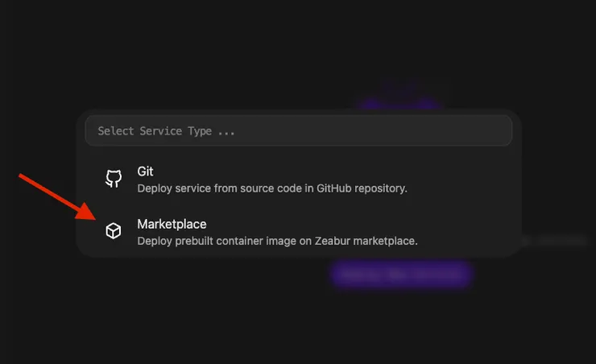Click the blurred purple button below dialog

[x=400, y=274]
